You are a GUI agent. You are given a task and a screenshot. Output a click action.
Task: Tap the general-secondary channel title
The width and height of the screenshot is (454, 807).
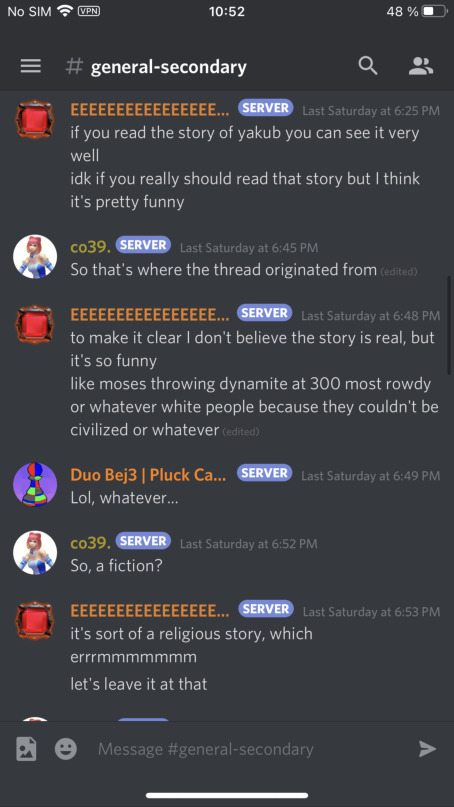tap(168, 67)
